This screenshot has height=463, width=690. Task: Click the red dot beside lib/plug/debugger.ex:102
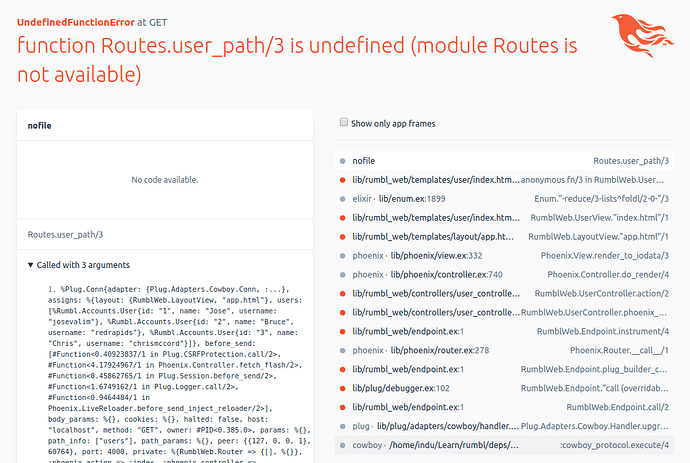[x=342, y=388]
